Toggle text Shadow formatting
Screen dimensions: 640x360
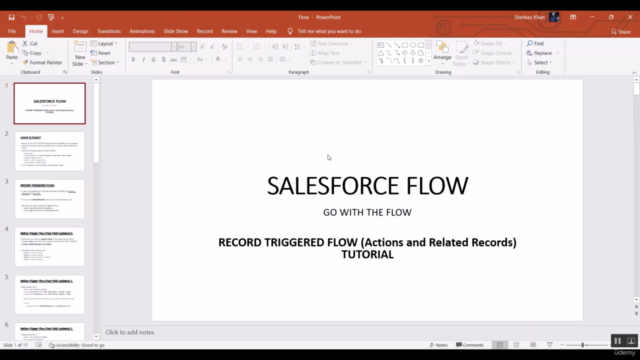pos(164,60)
